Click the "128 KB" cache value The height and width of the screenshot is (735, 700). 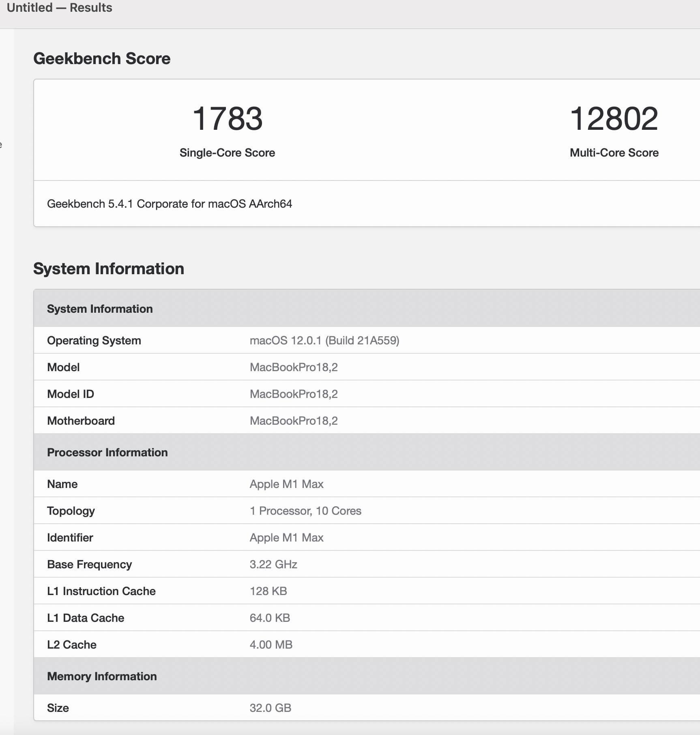(268, 591)
